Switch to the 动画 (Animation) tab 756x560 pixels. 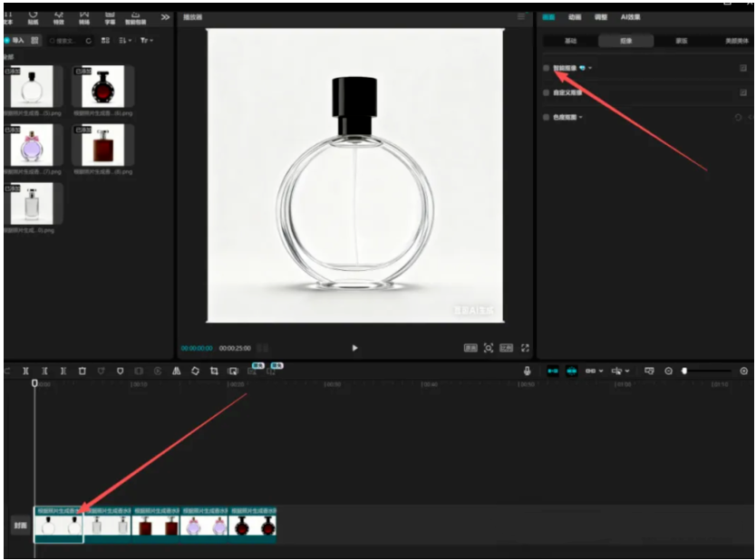575,17
